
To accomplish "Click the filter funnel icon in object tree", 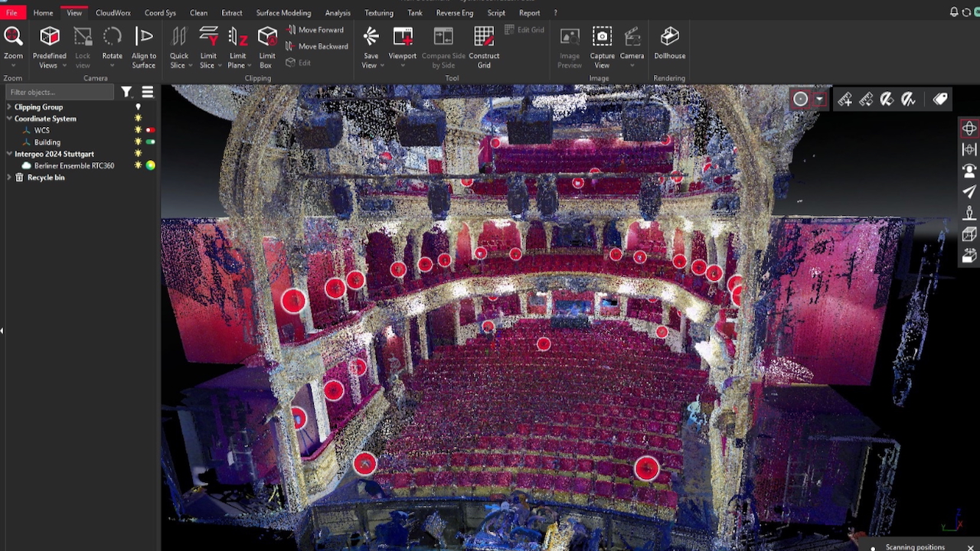I will pyautogui.click(x=126, y=92).
